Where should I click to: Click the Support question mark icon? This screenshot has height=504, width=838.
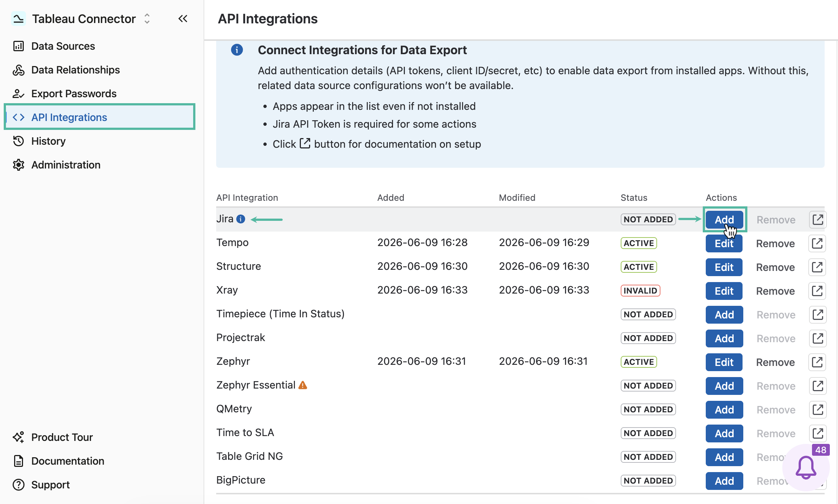pos(19,485)
